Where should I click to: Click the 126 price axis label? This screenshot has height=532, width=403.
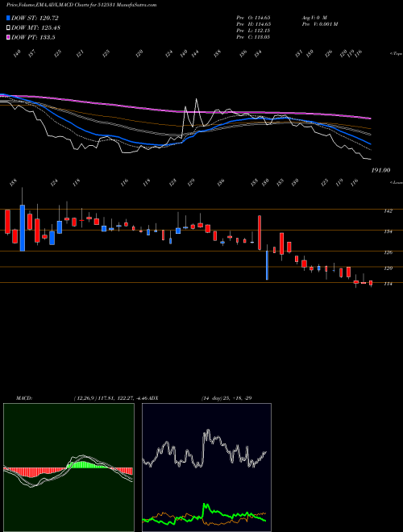click(x=388, y=252)
